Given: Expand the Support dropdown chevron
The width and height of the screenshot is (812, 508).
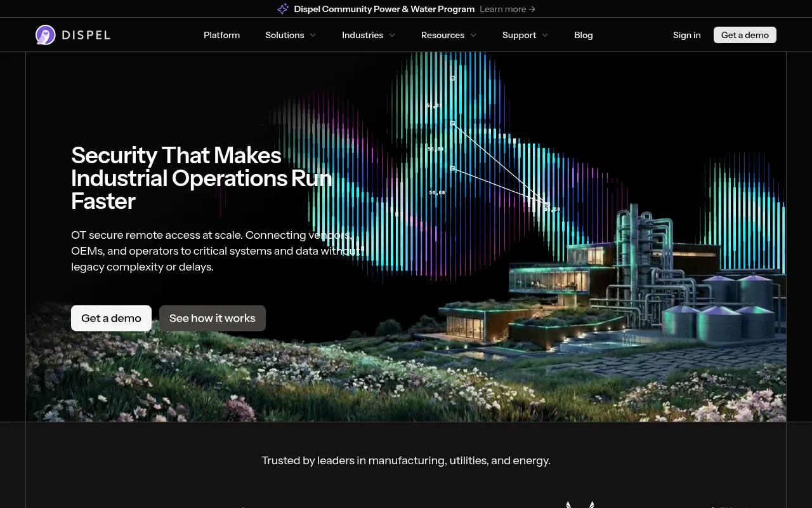Looking at the screenshot, I should coord(545,36).
